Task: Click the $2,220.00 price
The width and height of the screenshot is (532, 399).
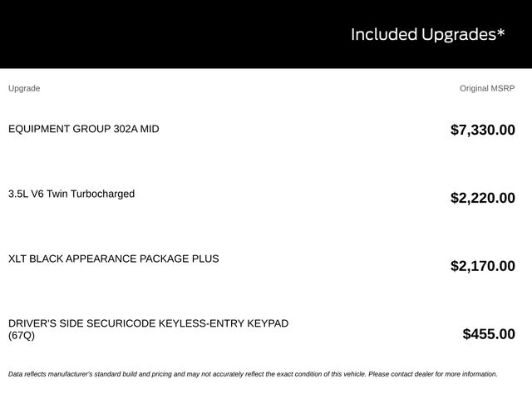Action: tap(482, 198)
